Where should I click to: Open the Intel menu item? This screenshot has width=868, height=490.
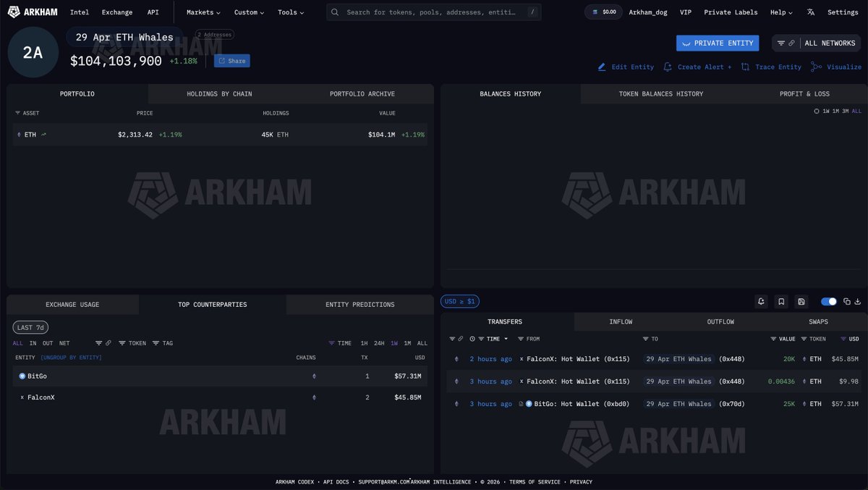pos(80,12)
